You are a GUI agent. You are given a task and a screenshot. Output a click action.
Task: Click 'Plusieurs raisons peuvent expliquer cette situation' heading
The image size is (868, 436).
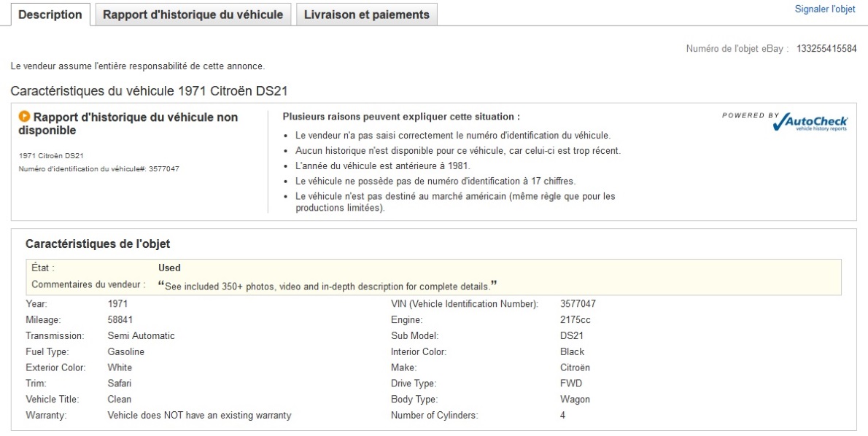pyautogui.click(x=401, y=117)
